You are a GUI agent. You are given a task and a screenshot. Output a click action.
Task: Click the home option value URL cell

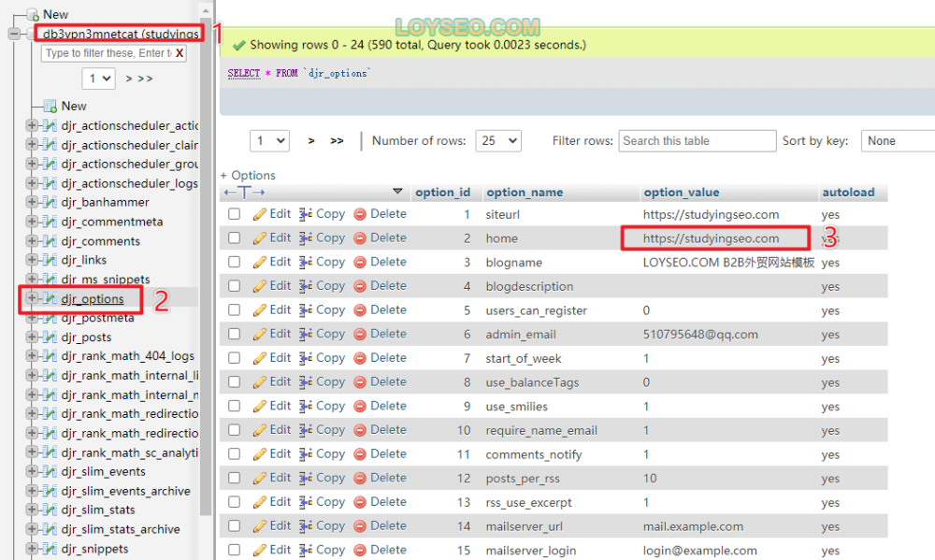(x=711, y=238)
